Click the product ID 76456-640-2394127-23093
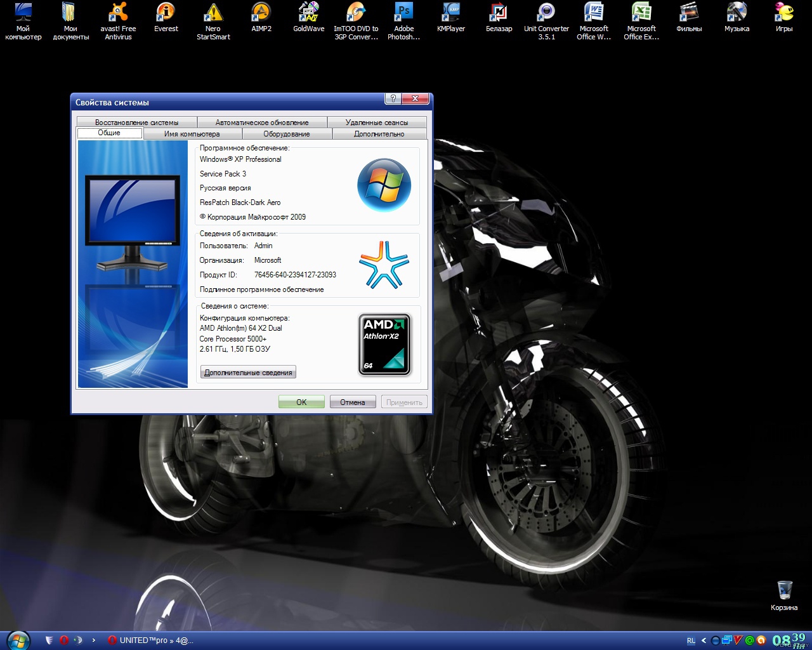This screenshot has width=812, height=650. click(x=295, y=275)
